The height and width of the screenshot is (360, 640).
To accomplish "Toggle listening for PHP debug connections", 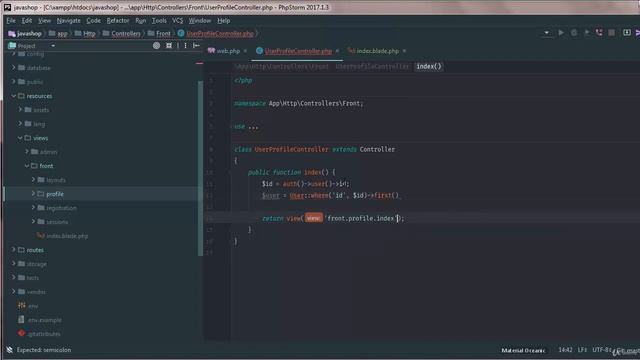I will tap(599, 33).
